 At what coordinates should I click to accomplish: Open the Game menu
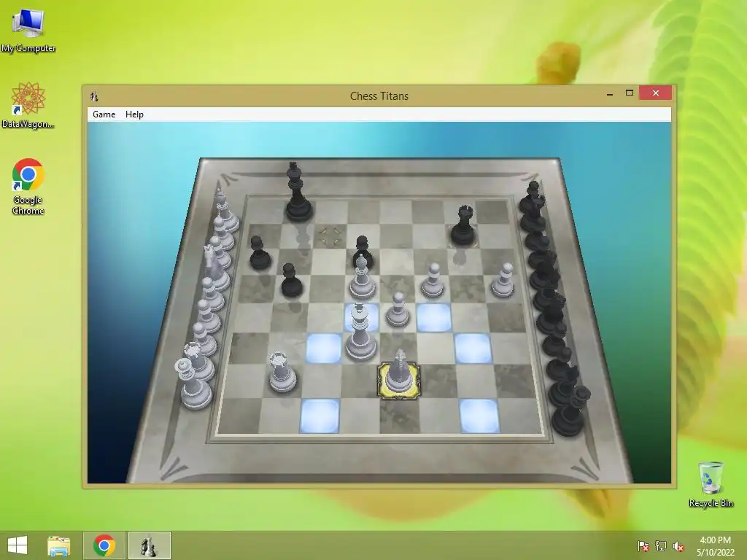pos(104,114)
